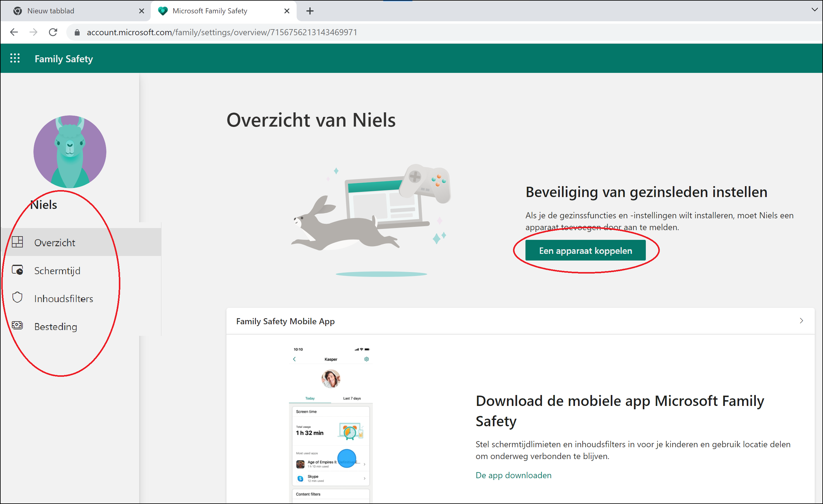Click the Beveiliging van gezinsleden instellen heading
The image size is (823, 504).
(x=646, y=192)
